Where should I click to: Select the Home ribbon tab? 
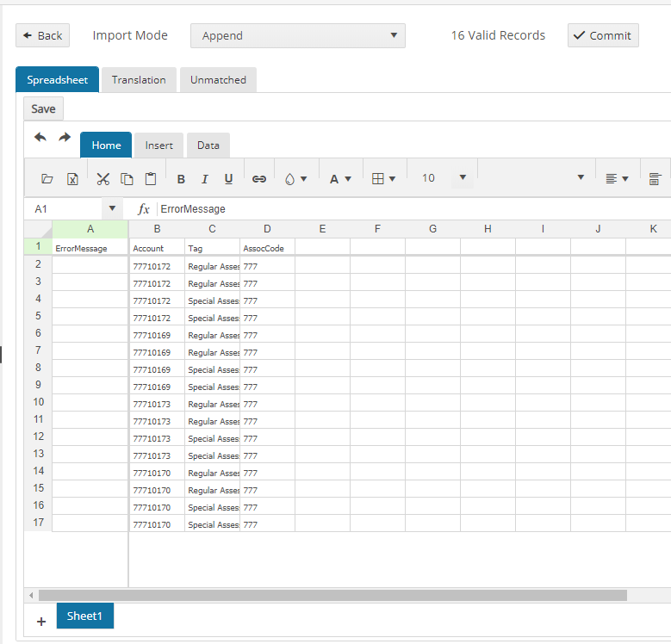click(106, 145)
